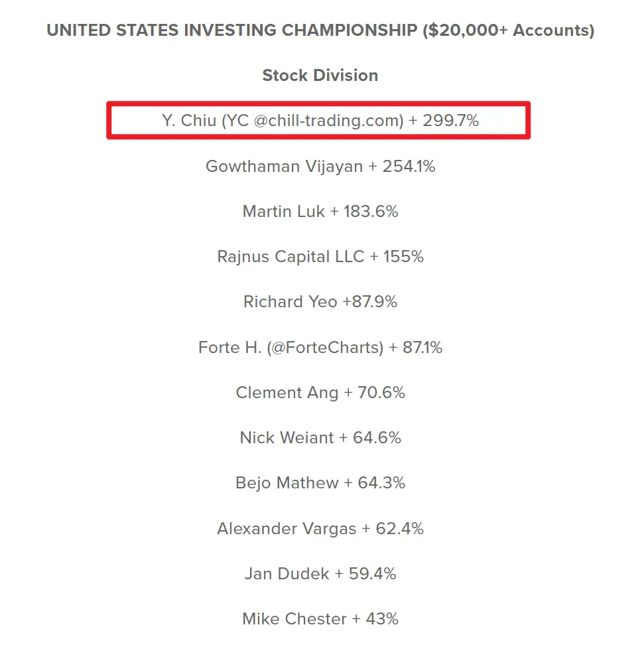This screenshot has width=644, height=645.
Task: Click the $20,000+ Accounts text
Action: pos(509,31)
